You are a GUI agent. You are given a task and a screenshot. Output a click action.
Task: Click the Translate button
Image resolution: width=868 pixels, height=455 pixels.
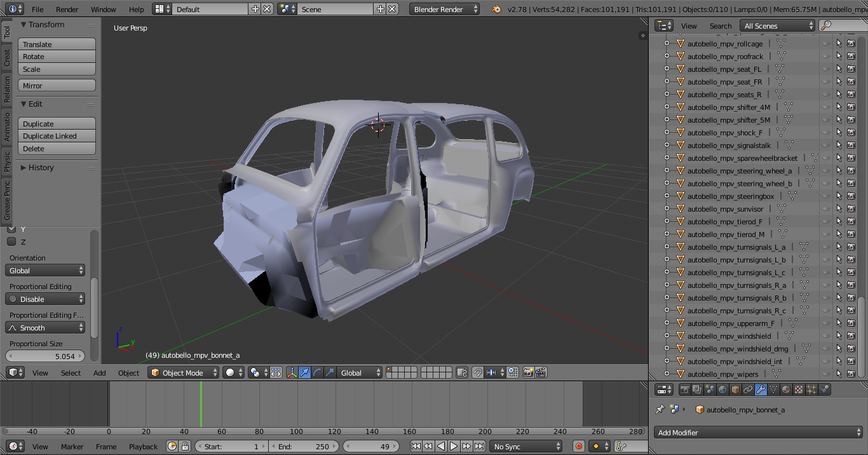coord(57,44)
